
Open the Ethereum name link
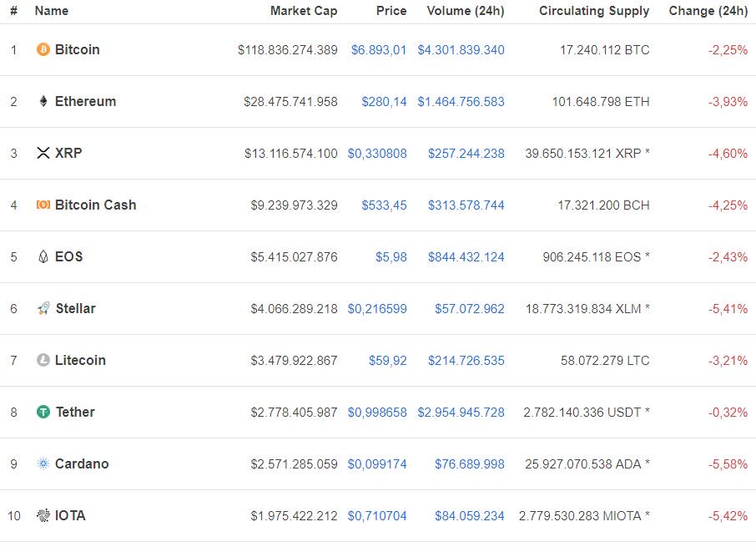(x=85, y=101)
